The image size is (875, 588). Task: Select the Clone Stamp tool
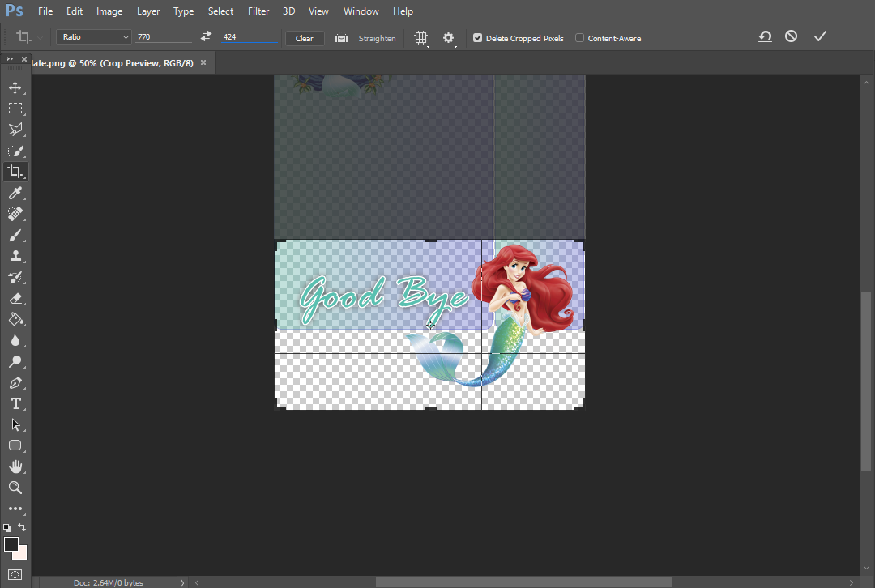pos(15,256)
